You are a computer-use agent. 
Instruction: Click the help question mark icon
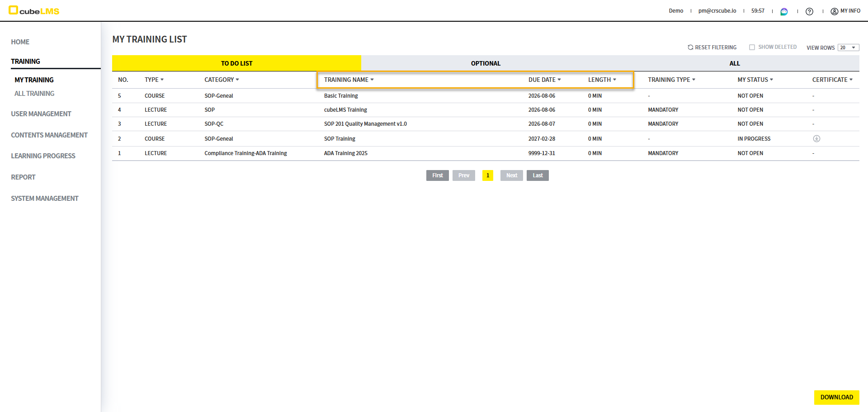pyautogui.click(x=809, y=11)
